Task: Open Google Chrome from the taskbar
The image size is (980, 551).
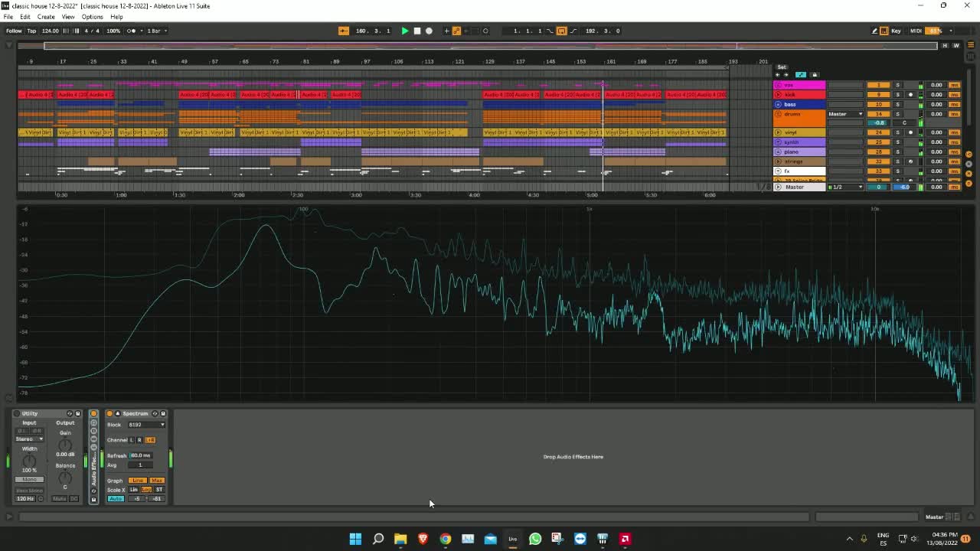Action: pos(446,539)
